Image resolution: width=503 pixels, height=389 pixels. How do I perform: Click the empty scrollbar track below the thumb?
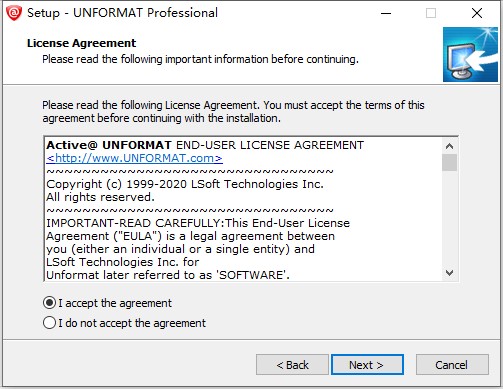coord(449,218)
